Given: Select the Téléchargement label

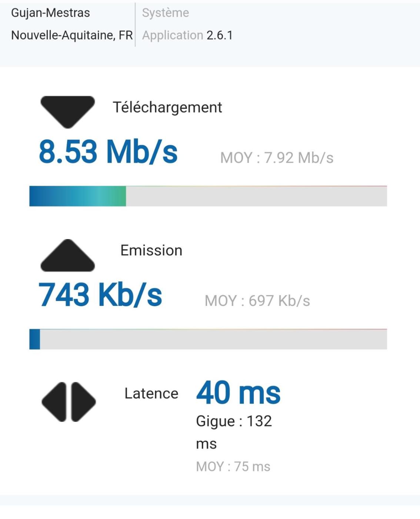Looking at the screenshot, I should (167, 108).
